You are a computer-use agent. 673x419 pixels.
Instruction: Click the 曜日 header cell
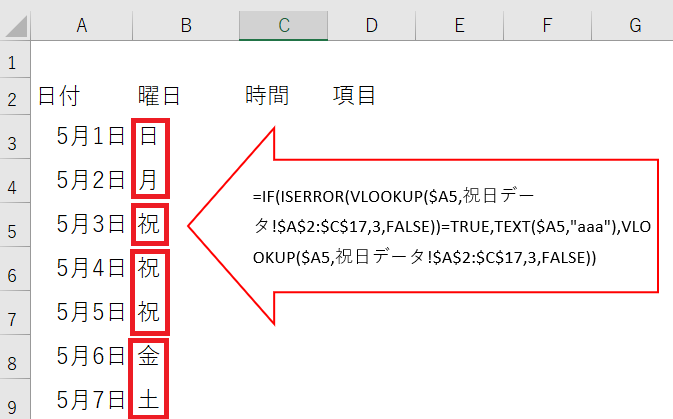[186, 96]
